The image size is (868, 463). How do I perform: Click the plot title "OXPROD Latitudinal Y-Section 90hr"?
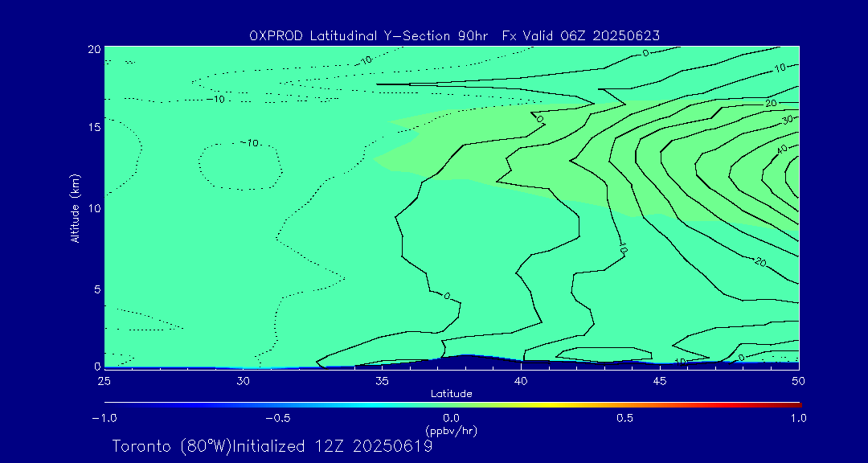tap(369, 36)
